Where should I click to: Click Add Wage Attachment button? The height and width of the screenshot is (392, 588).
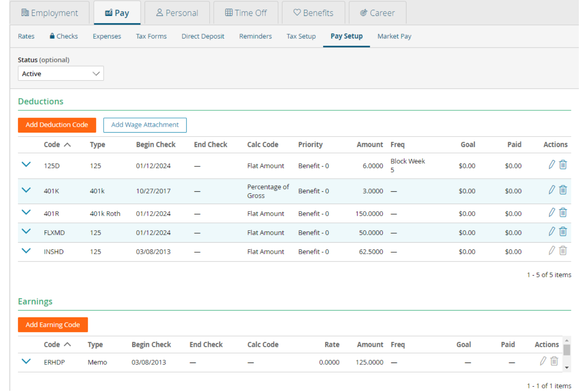(x=145, y=125)
